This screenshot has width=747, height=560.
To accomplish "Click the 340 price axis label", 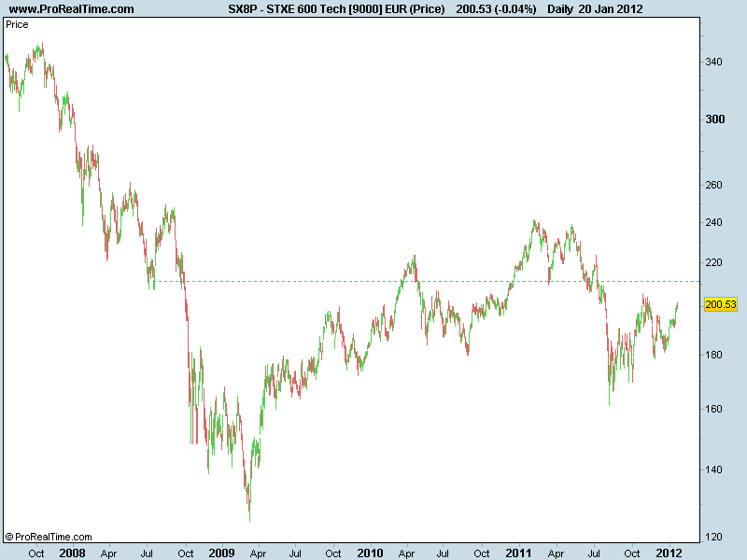I will [713, 62].
